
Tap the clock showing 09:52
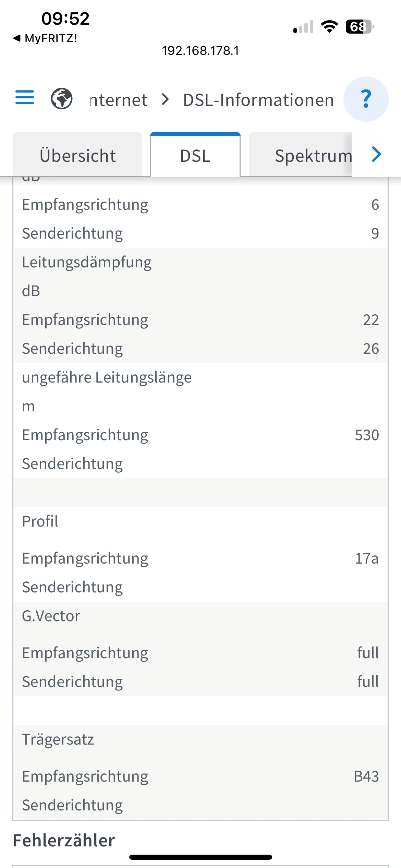(x=65, y=19)
